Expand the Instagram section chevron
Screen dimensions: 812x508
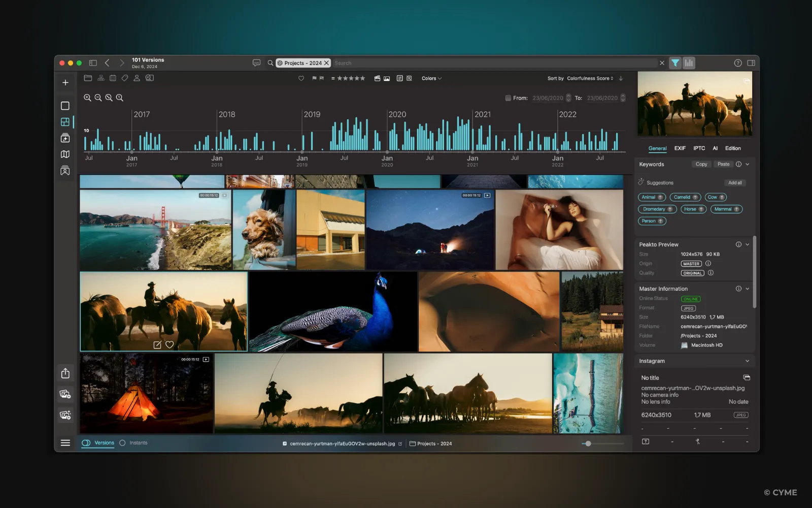click(x=747, y=361)
